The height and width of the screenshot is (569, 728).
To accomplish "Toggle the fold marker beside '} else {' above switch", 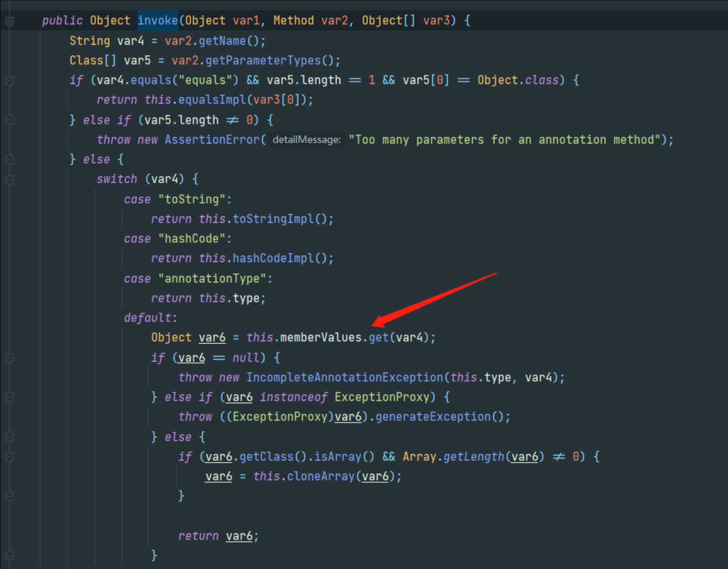I will [10, 159].
